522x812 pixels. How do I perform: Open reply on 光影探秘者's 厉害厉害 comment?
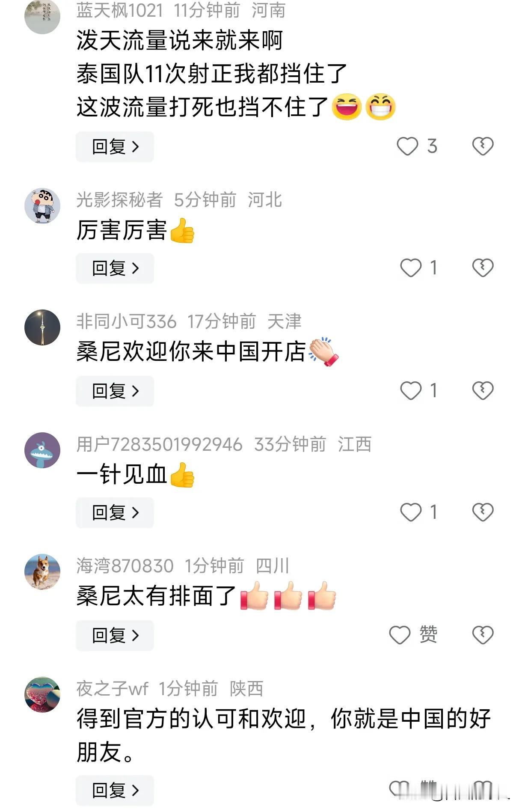115,268
